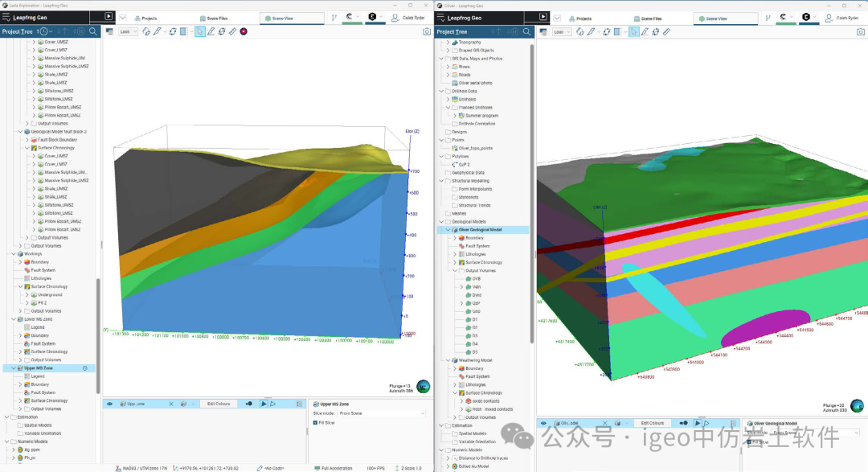Select Oliver Geological Model in right project tree
Viewport: 868px width, 472px height.
click(481, 230)
